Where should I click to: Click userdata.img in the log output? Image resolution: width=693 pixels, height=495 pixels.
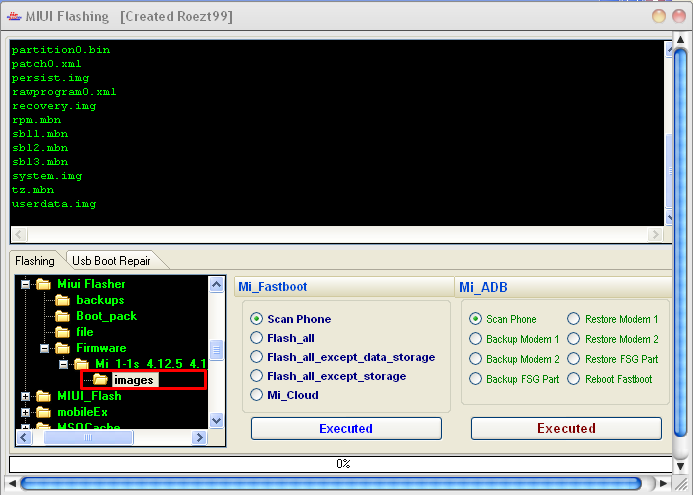54,204
